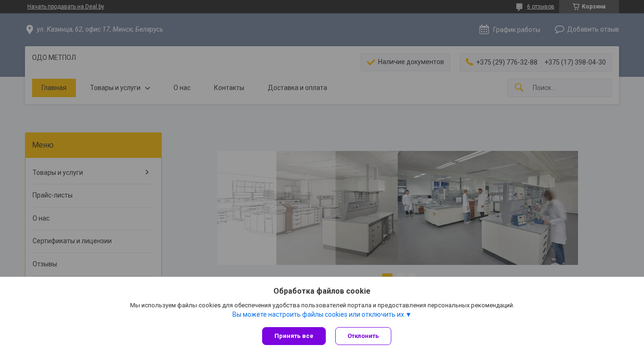Select the first slider indicator dot
Image resolution: width=644 pixels, height=362 pixels.
387,275
